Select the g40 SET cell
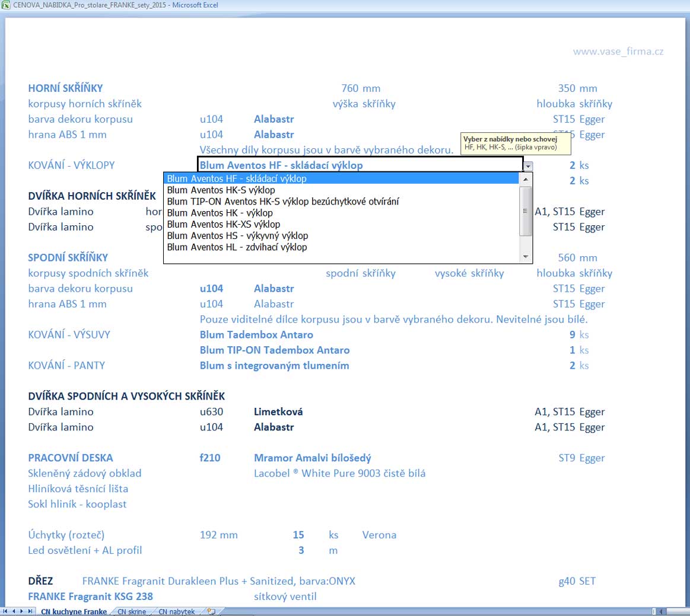 coord(577,581)
